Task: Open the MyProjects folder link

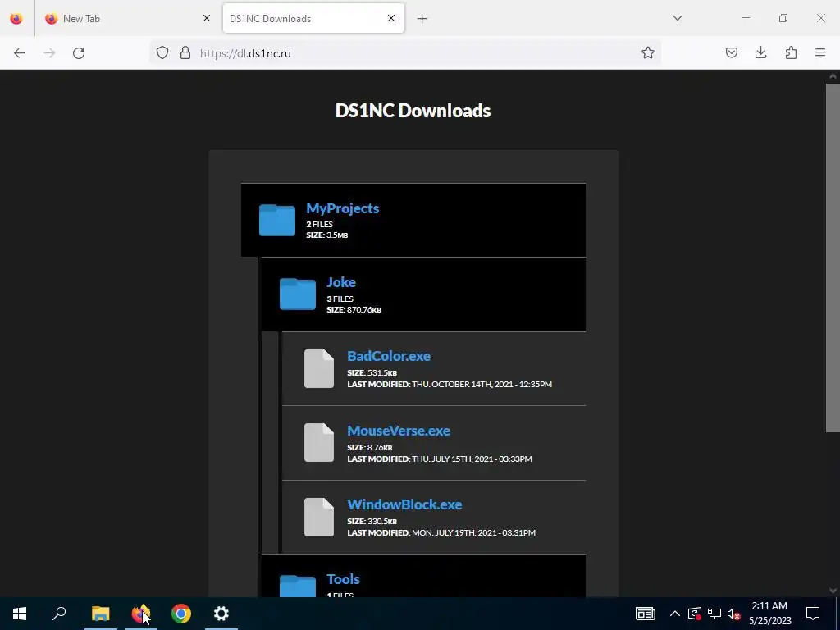Action: 342,208
